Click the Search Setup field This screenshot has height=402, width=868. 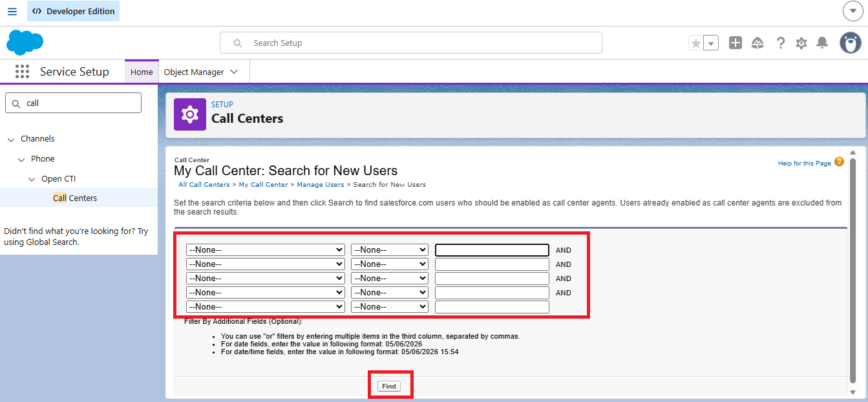pos(411,43)
